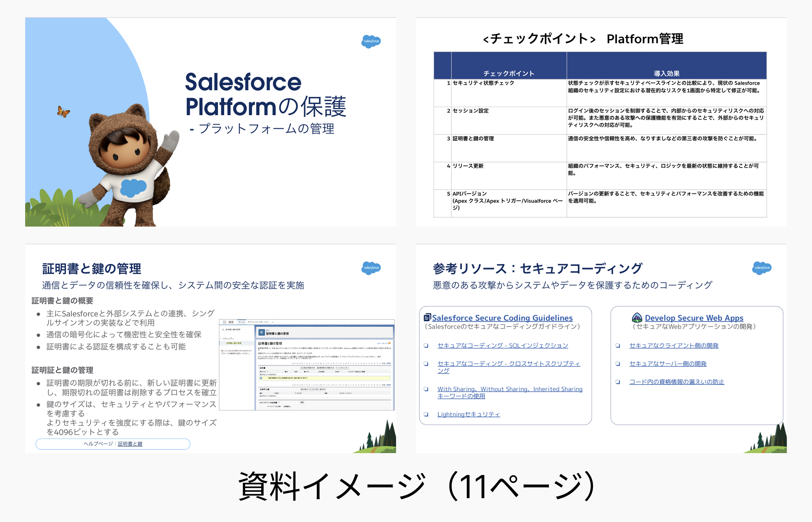
Task: Open セキュアなサーバー側の開発 link
Action: coord(667,364)
